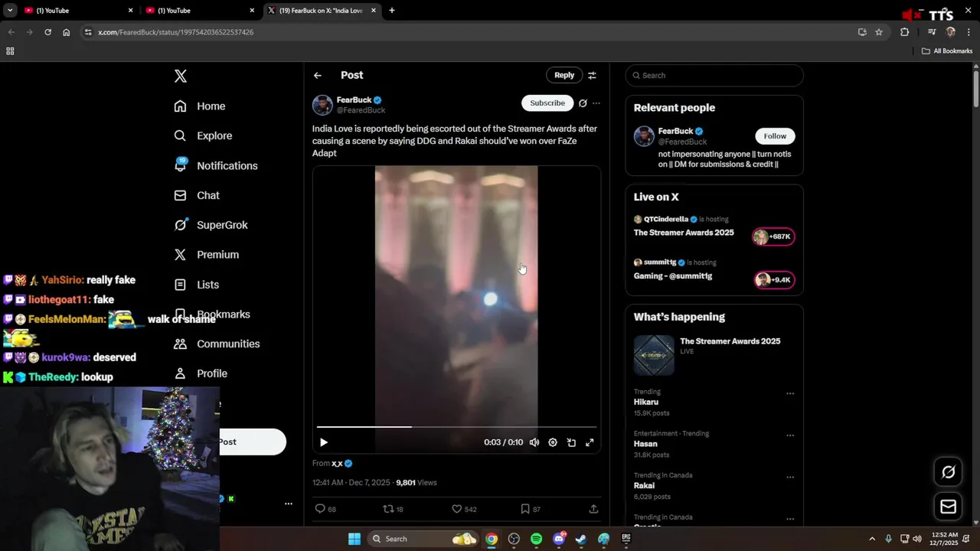Share the post with share icon

tap(593, 509)
